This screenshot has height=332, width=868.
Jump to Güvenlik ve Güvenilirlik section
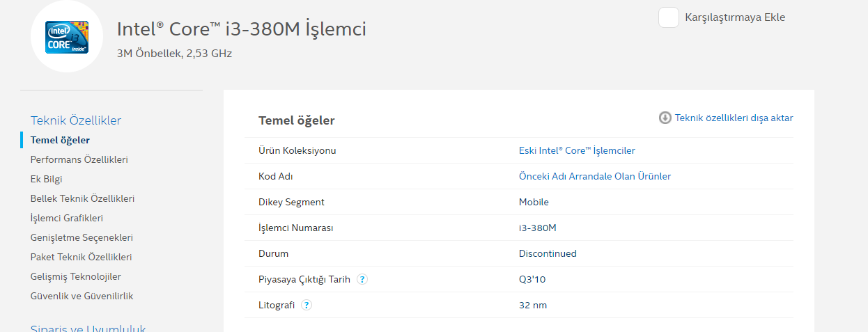click(82, 296)
